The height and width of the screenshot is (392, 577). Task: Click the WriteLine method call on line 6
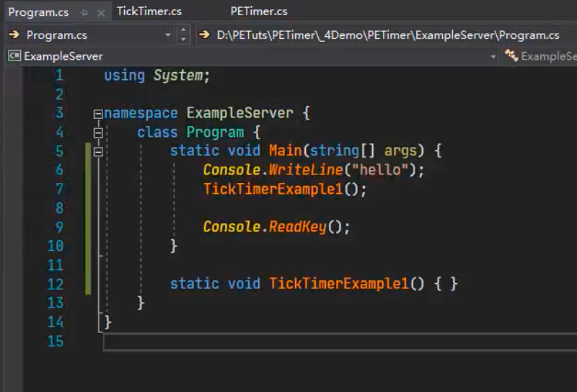coord(298,170)
